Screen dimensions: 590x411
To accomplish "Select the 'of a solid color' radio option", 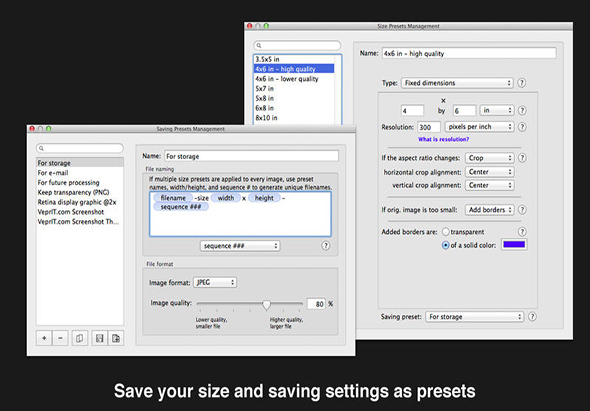I will 446,245.
